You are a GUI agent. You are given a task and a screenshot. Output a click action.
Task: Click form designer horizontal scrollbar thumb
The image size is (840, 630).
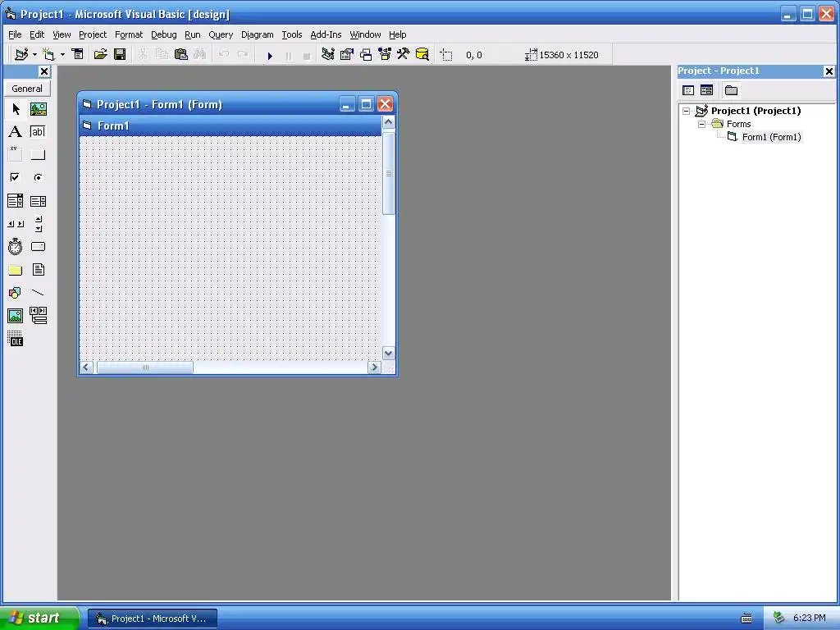(x=144, y=367)
